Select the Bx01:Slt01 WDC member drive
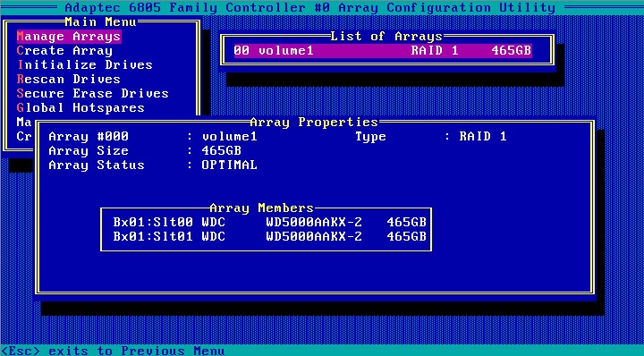Viewport: 644px width, 356px height. coord(270,237)
